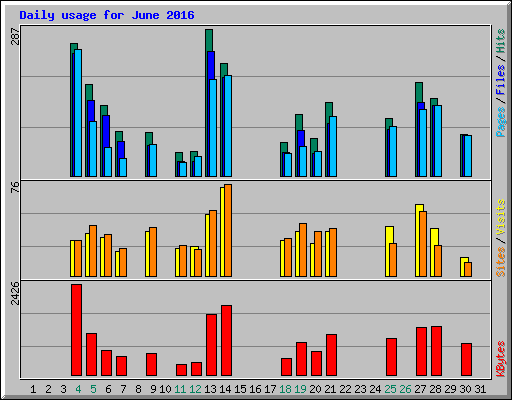Click day label '18' on x-axis
Viewport: 512px width, 400px height.
click(x=285, y=389)
